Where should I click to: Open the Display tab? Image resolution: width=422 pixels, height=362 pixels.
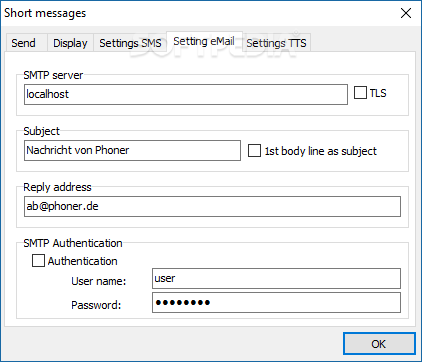[x=70, y=43]
